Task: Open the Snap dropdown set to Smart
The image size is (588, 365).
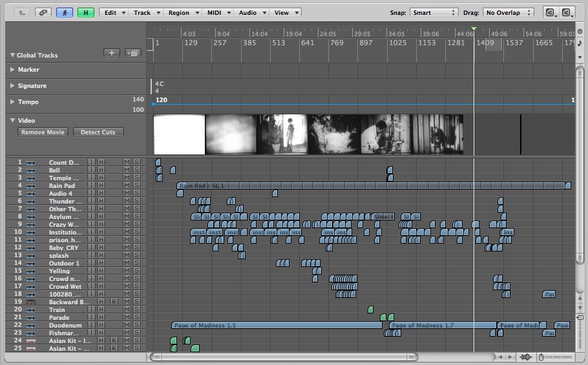Action: (x=434, y=12)
